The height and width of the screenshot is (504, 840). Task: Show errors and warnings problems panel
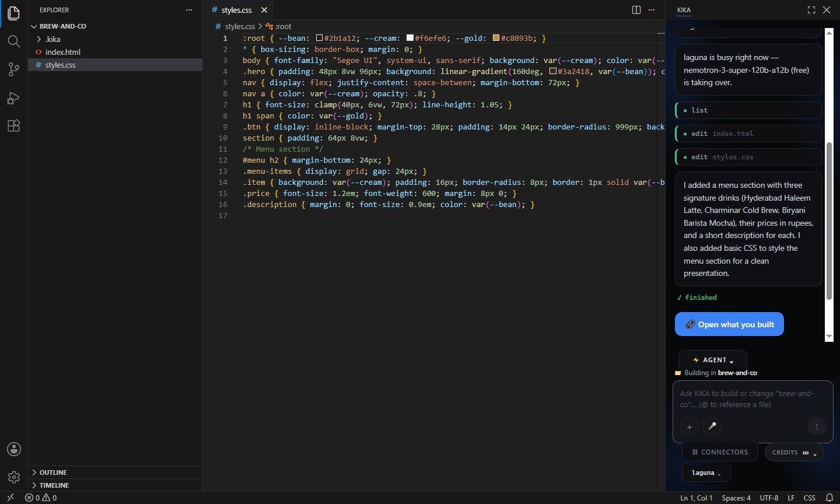tap(41, 498)
